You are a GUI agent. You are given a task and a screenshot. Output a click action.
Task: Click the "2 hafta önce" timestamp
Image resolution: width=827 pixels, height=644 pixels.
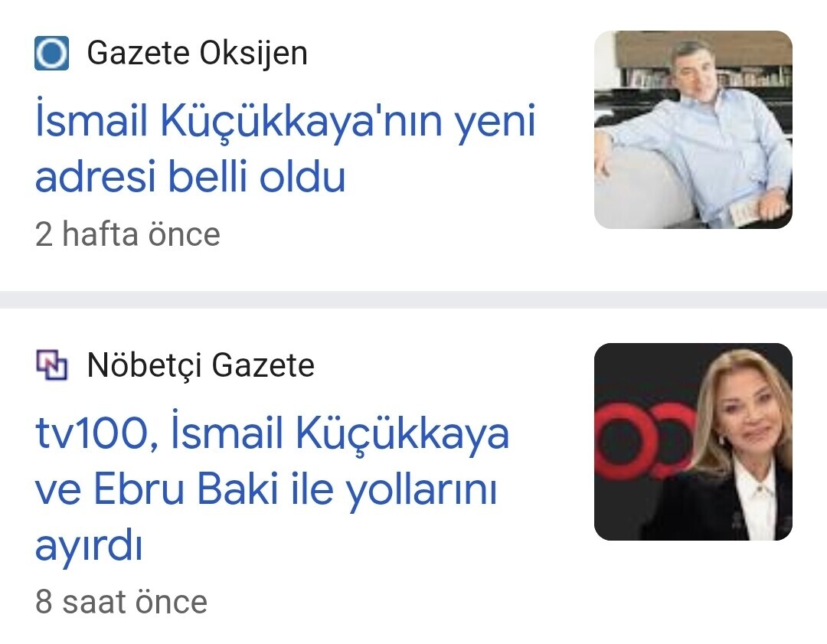click(x=128, y=234)
